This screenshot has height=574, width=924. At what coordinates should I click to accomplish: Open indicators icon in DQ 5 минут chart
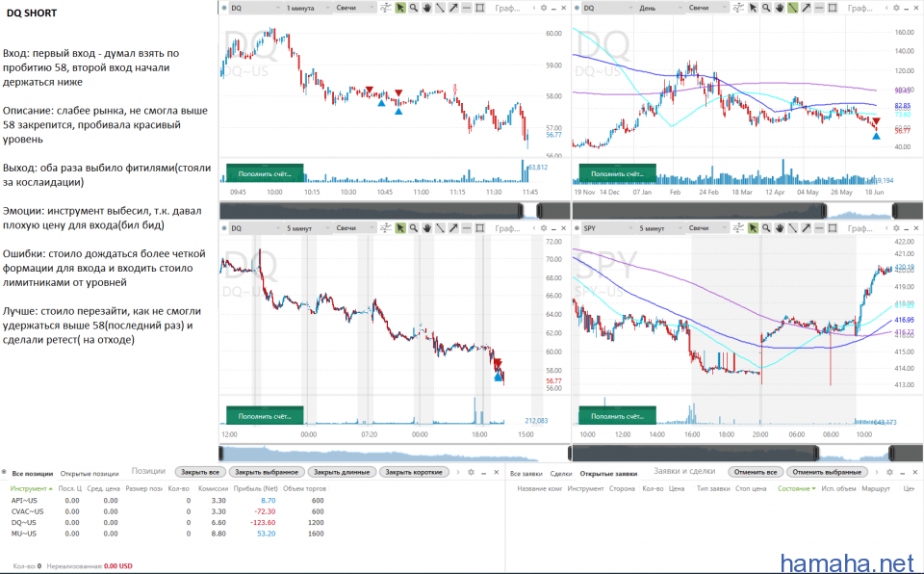coord(385,227)
